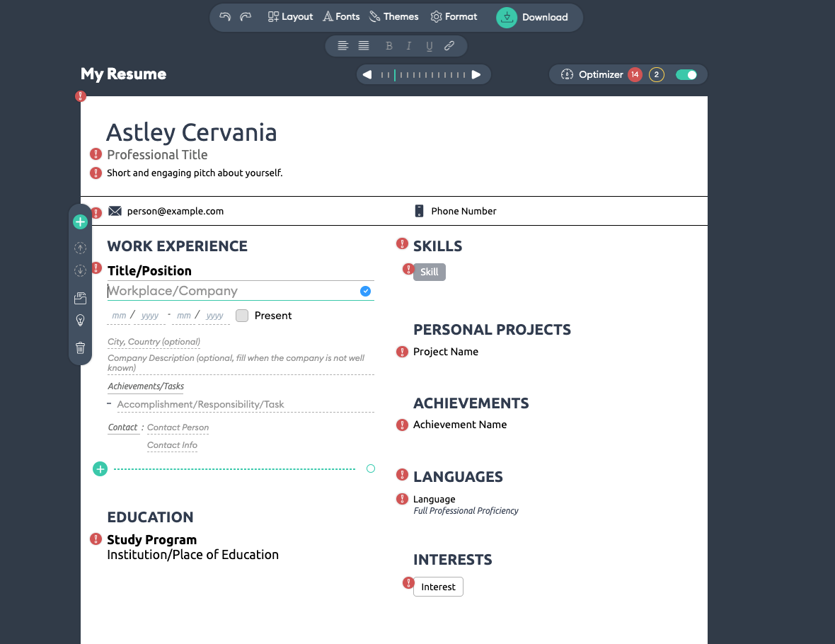Image resolution: width=835 pixels, height=644 pixels.
Task: Duplicate the entry with the copy icon
Action: (x=80, y=298)
